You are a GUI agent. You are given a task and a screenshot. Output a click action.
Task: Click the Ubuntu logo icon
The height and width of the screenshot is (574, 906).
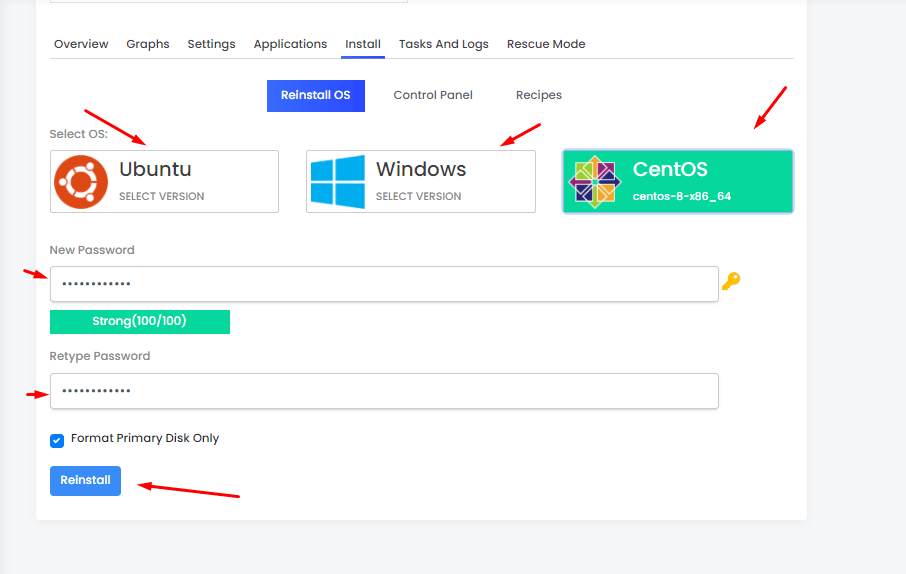coord(81,181)
